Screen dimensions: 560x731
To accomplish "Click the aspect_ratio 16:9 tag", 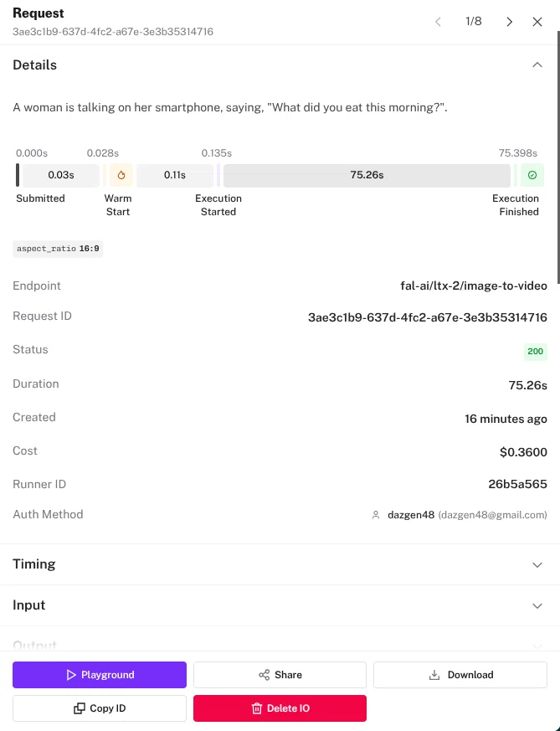I will [x=58, y=249].
